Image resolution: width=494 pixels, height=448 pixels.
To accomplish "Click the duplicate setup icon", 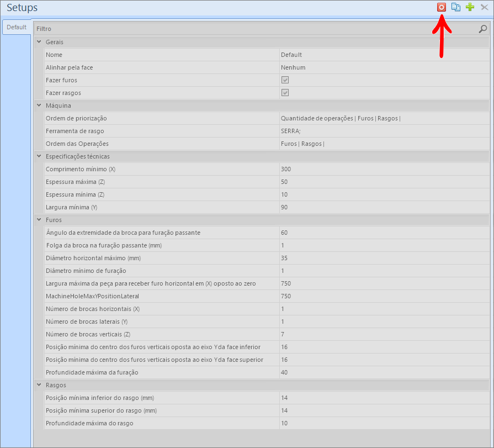I will pos(455,7).
